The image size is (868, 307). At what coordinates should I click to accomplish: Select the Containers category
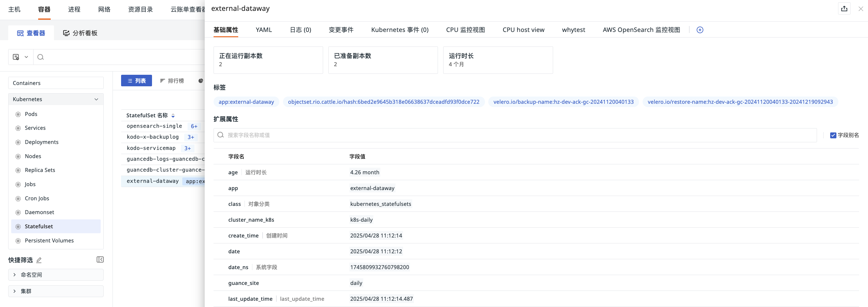[56, 83]
